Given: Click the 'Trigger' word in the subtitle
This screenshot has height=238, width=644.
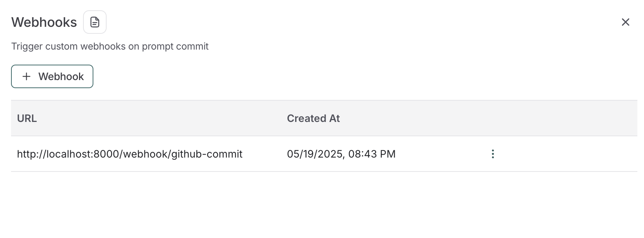Looking at the screenshot, I should (x=26, y=46).
